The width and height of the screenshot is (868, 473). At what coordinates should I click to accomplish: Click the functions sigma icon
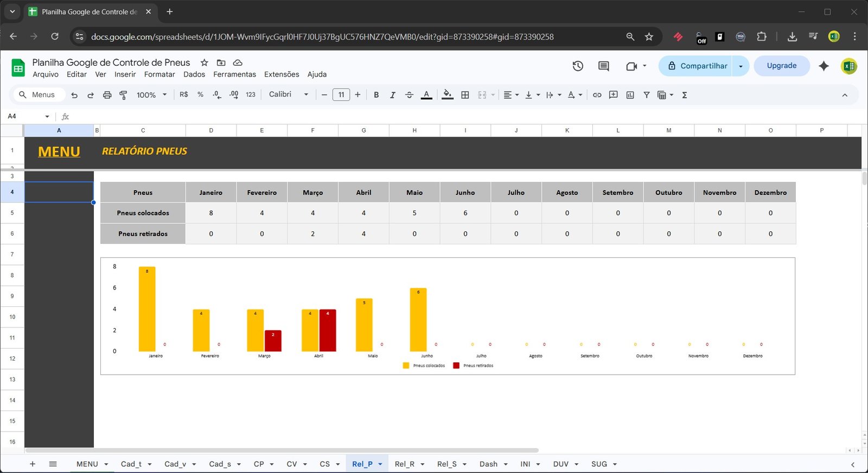[x=685, y=95]
